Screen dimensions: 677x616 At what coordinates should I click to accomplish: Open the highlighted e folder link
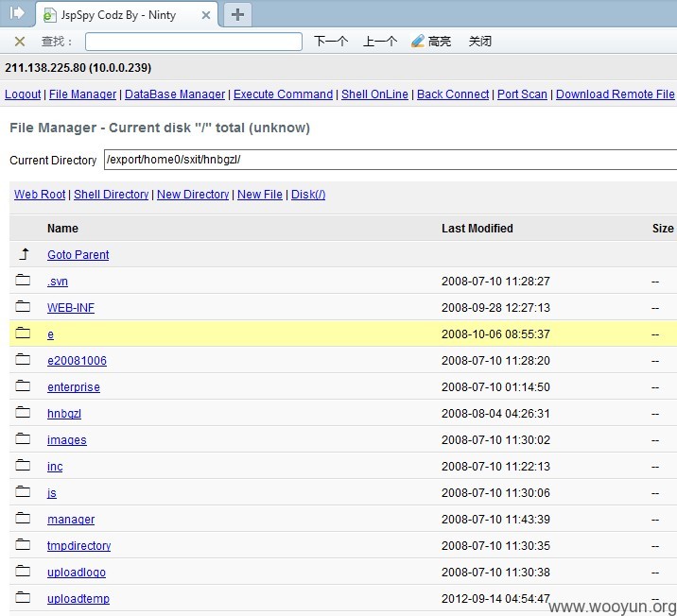click(50, 334)
